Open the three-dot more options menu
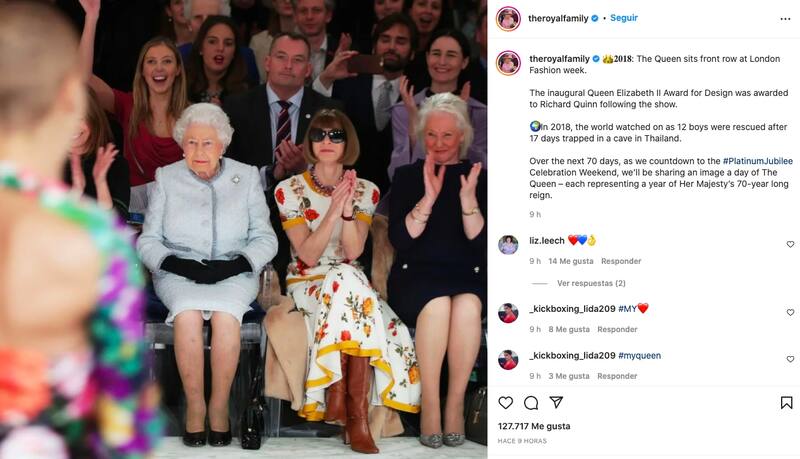Screen dimensions: 800x459 (785, 19)
